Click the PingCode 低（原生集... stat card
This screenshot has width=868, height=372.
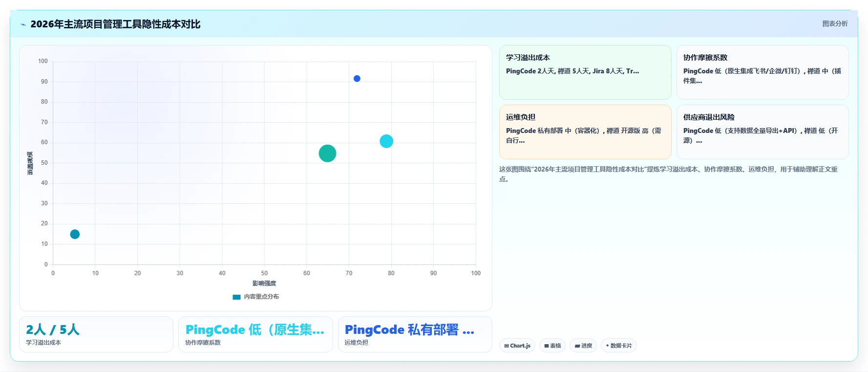pos(255,334)
